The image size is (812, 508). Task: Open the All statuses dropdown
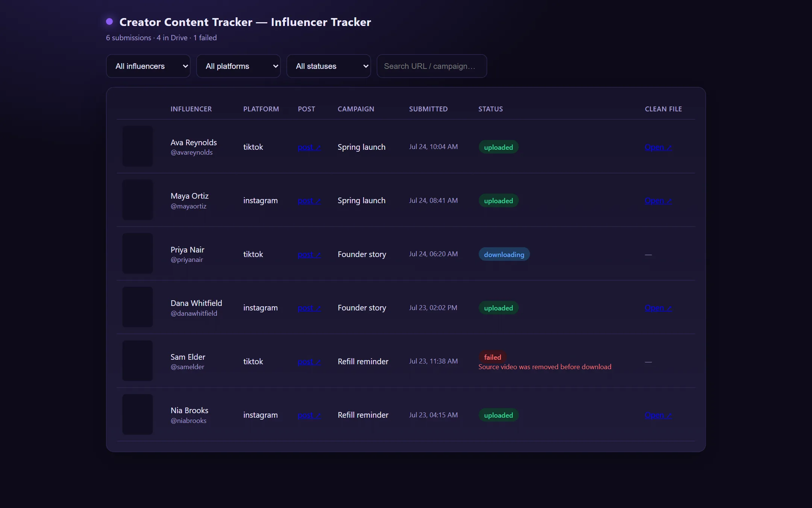(329, 66)
